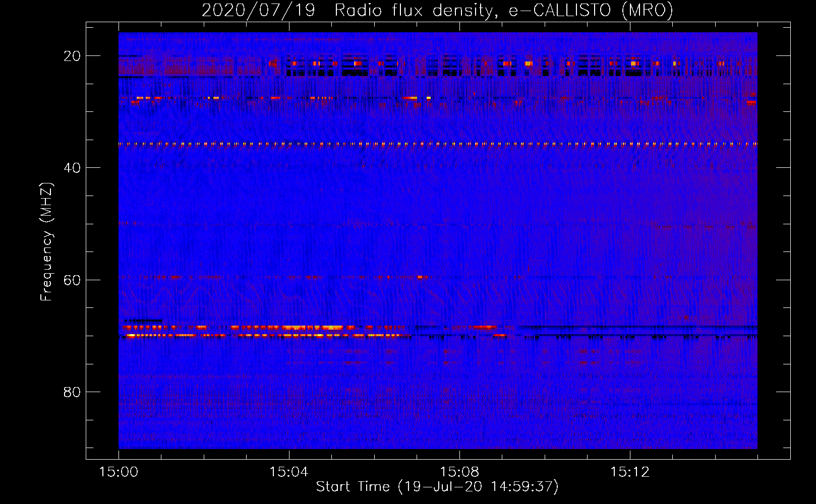Image resolution: width=816 pixels, height=504 pixels.
Task: Click the dotted interference line near 36 MHz
Action: coord(438,144)
